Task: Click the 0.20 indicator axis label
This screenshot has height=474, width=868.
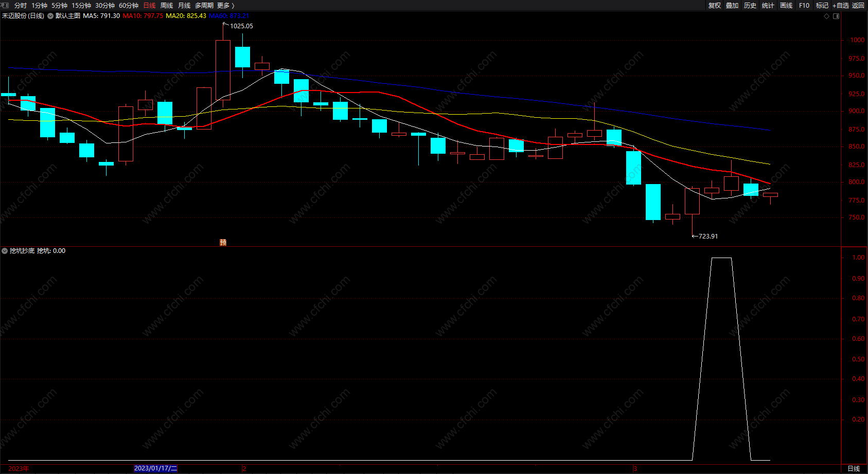Action: click(x=858, y=420)
